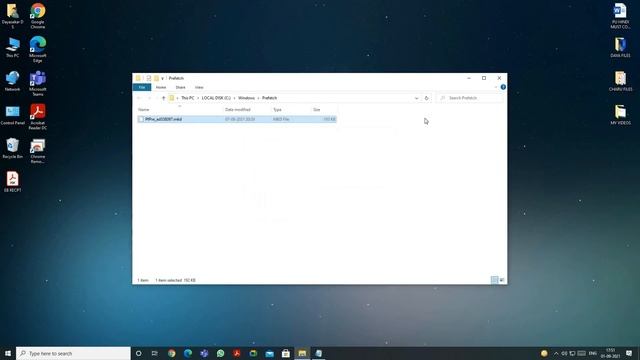Image resolution: width=640 pixels, height=360 pixels.
Task: Expand the chevron after Windows in breadcrumb
Action: [x=258, y=98]
